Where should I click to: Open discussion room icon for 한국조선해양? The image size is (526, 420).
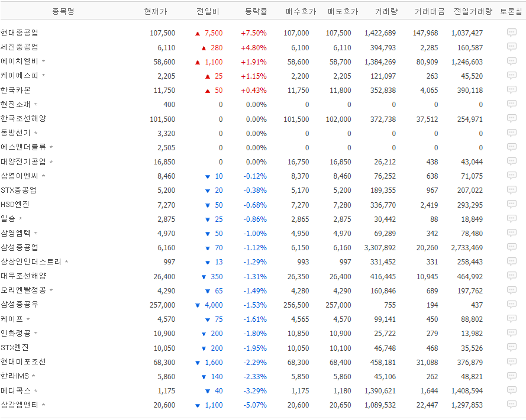click(x=512, y=118)
